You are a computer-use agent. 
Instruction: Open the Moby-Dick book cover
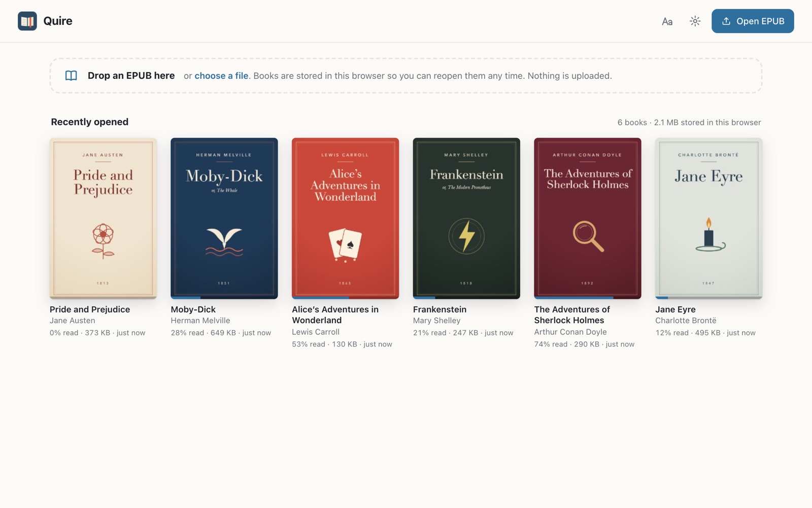(224, 218)
